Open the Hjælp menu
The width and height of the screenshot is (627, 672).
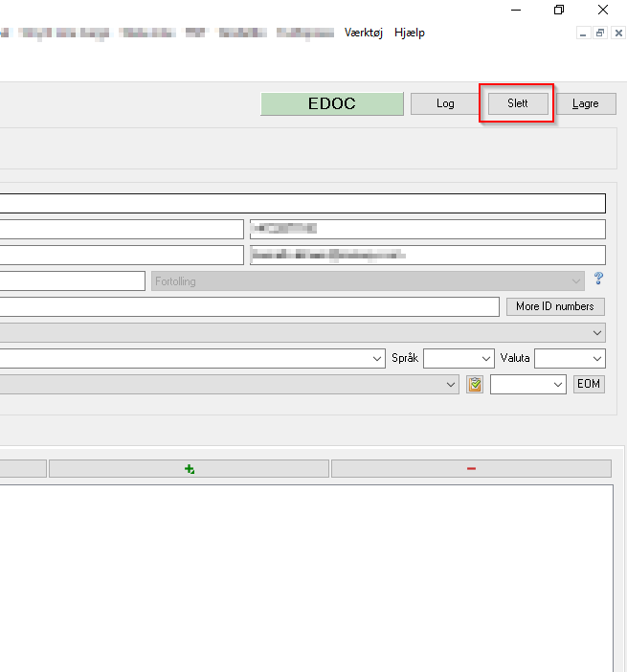click(410, 33)
